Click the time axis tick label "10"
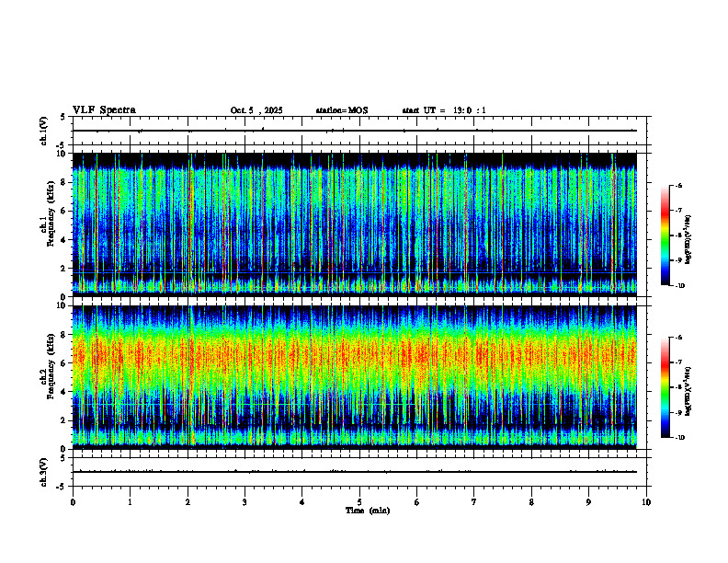Viewport: 728px width, 563px height. click(x=646, y=502)
